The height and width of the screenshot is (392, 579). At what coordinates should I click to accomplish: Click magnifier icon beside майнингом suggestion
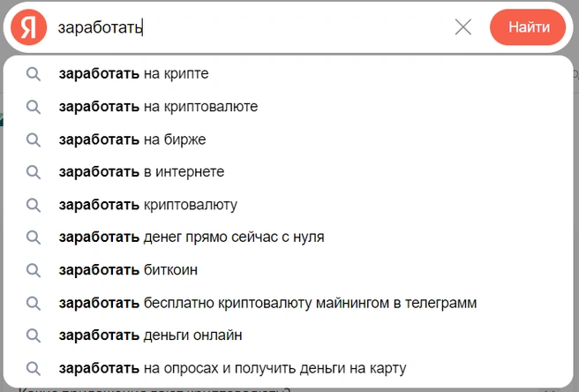click(34, 304)
